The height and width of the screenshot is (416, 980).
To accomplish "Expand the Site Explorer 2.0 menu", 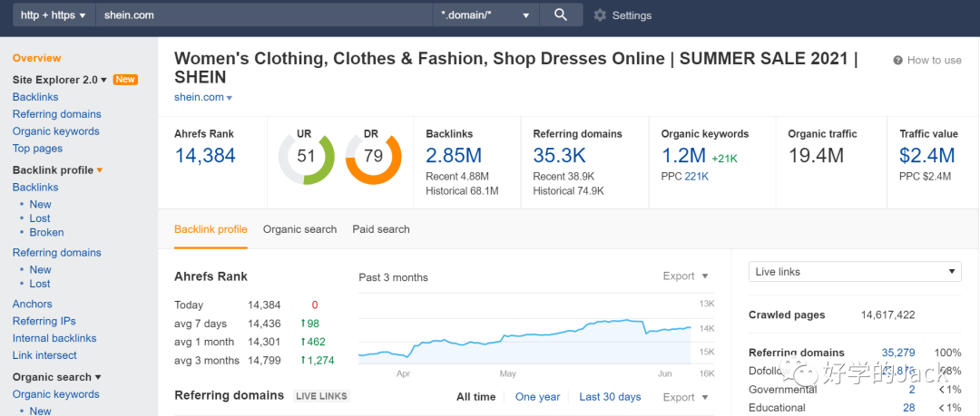I will tap(61, 80).
